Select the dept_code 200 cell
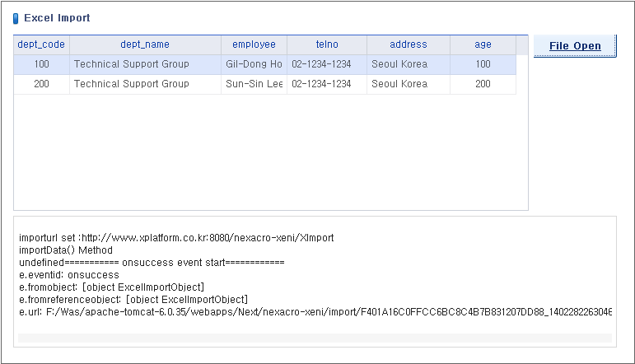This screenshot has width=635, height=364. (41, 84)
